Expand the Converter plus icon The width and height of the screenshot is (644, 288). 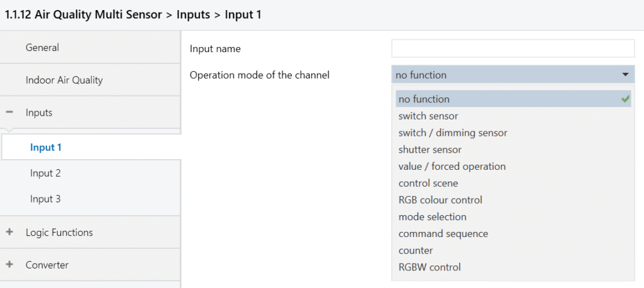click(x=9, y=265)
